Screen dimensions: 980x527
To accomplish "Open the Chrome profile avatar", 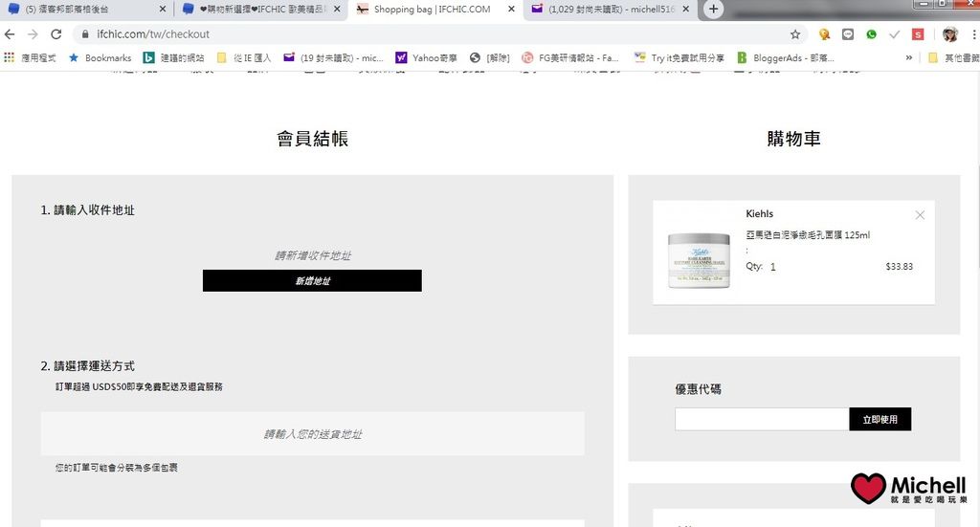I will pos(950,34).
